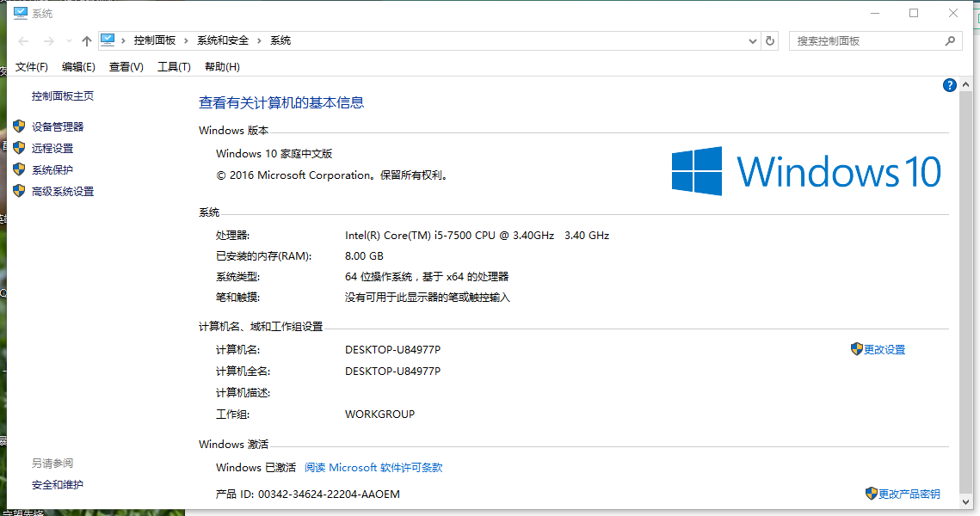The height and width of the screenshot is (516, 980).
Task: Open 高级系统设置 link
Action: 63,191
